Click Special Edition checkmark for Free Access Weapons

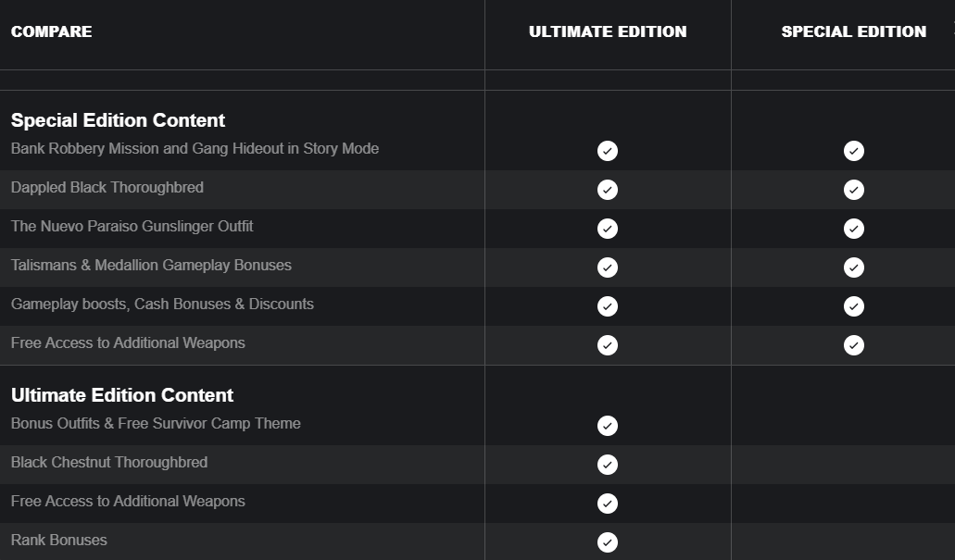[854, 346]
